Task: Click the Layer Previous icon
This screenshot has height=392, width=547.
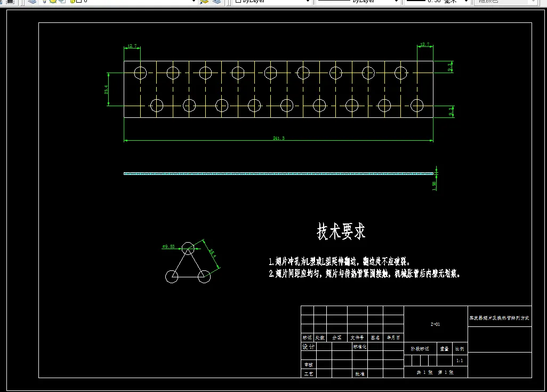Action: coord(216,2)
